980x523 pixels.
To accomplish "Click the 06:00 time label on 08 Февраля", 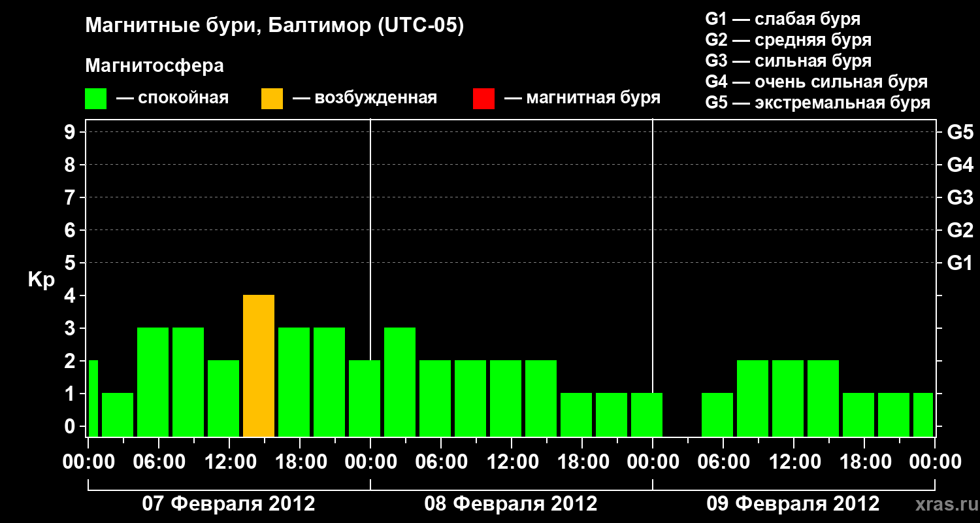I will [x=441, y=462].
